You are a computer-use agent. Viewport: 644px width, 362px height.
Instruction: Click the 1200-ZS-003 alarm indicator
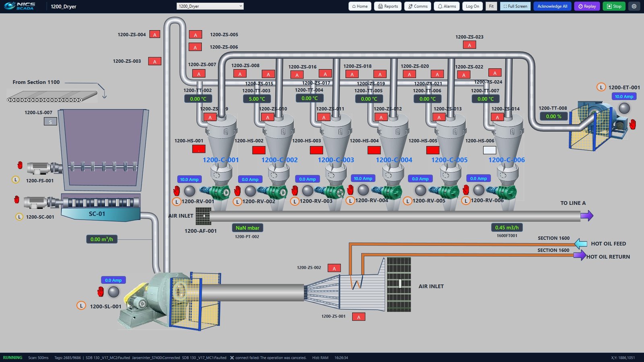point(155,62)
